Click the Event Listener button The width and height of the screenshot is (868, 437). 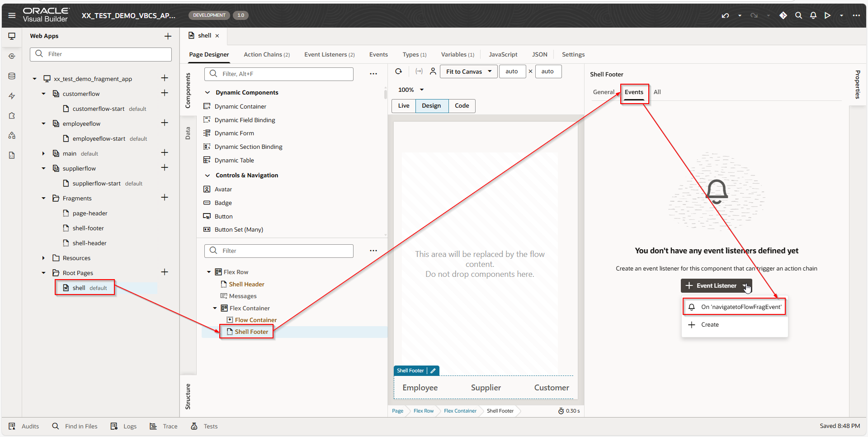pyautogui.click(x=716, y=285)
